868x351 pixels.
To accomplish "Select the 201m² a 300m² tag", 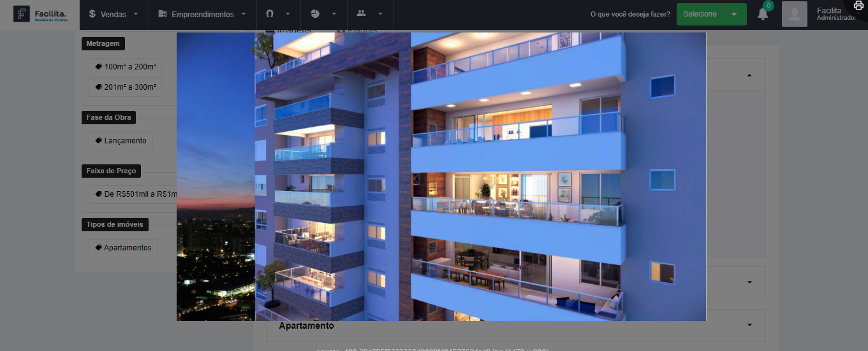I will [126, 87].
